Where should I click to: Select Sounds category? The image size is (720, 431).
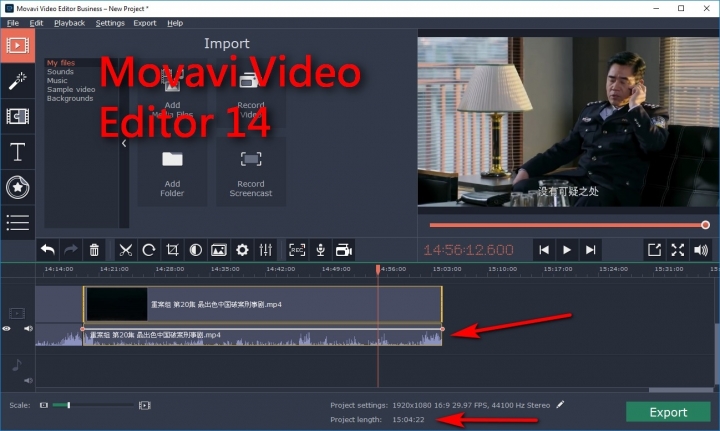(x=60, y=72)
